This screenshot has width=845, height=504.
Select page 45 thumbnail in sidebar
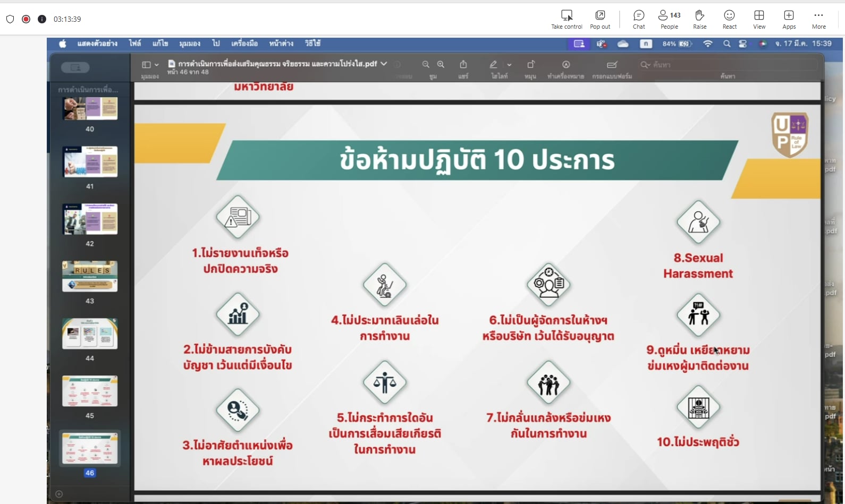click(90, 391)
